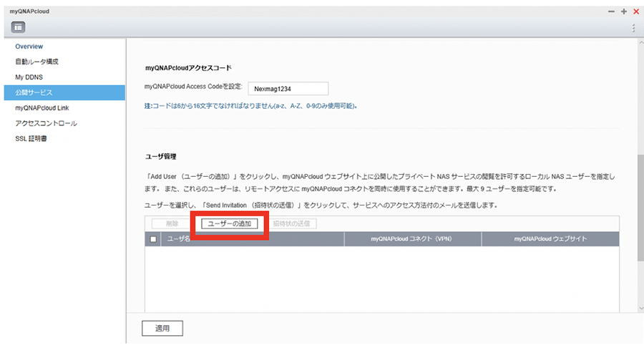Click the scrollbar up arrow
The image size is (644, 348).
[x=640, y=42]
